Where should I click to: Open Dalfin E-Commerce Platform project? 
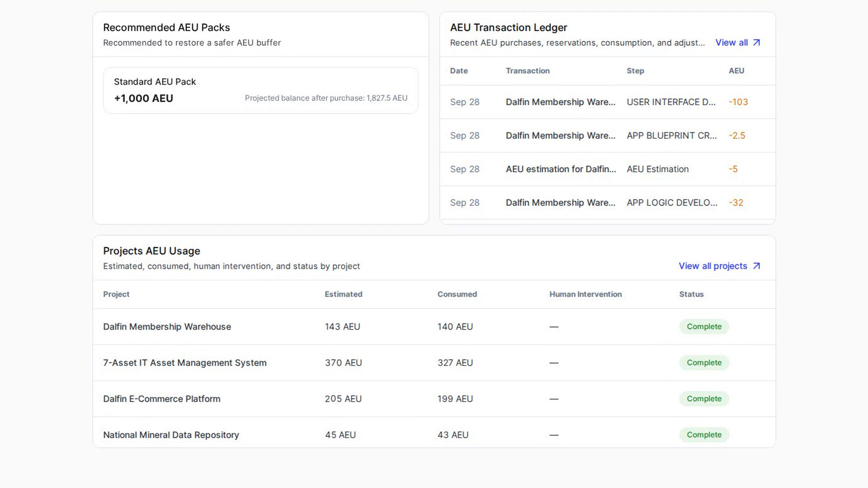click(x=162, y=399)
